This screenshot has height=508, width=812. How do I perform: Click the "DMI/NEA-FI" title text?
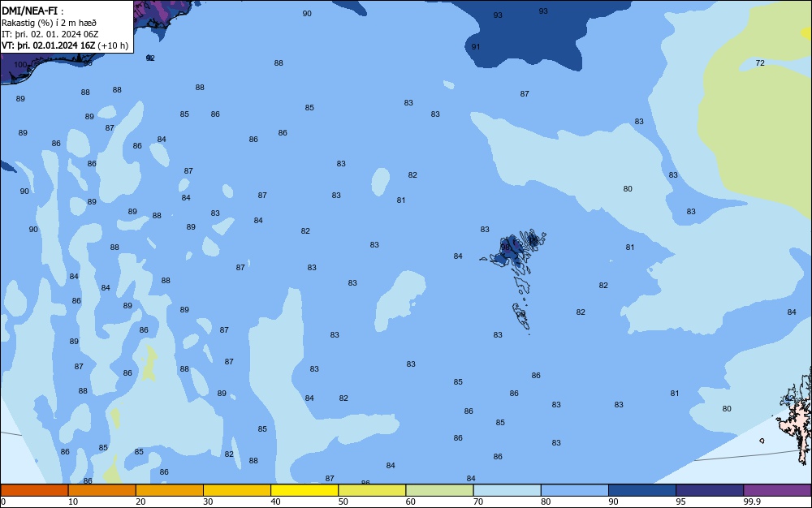[29, 11]
